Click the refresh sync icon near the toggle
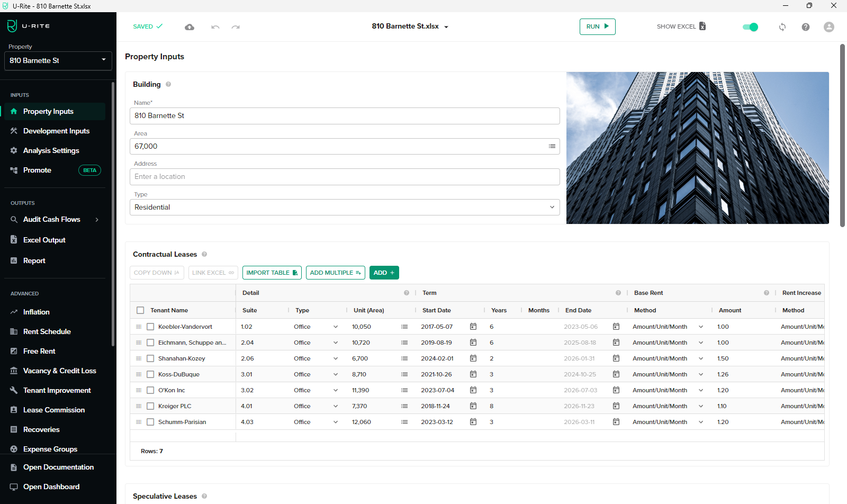The image size is (847, 504). coord(782,26)
